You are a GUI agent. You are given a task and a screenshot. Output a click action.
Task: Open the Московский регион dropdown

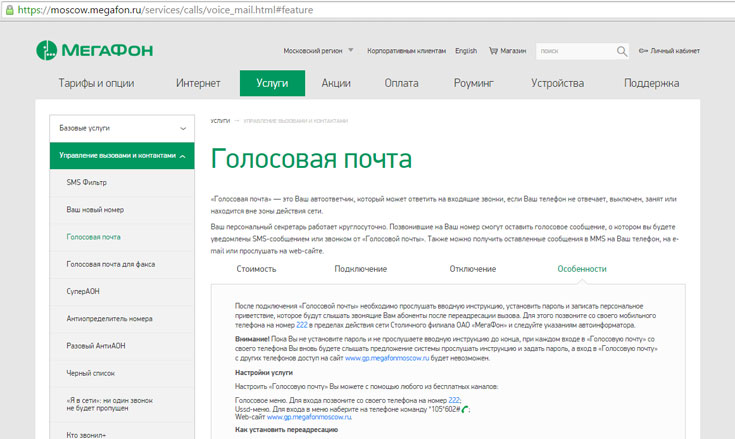coord(317,50)
